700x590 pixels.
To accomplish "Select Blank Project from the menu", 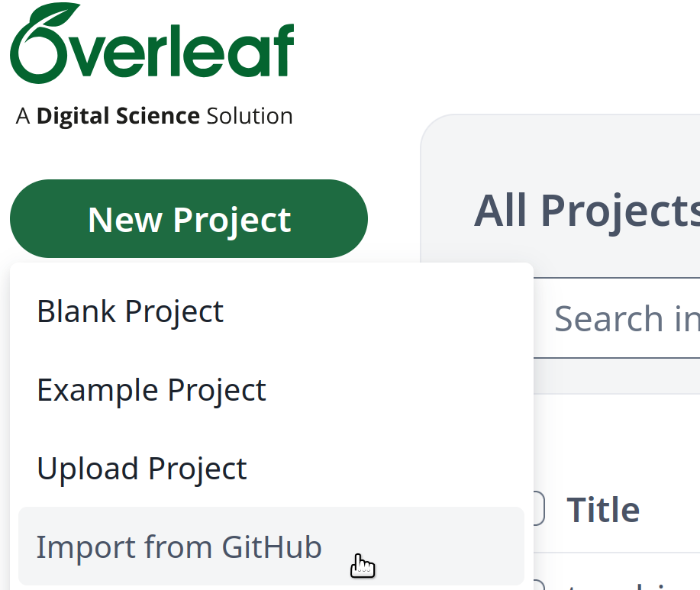I will [130, 311].
